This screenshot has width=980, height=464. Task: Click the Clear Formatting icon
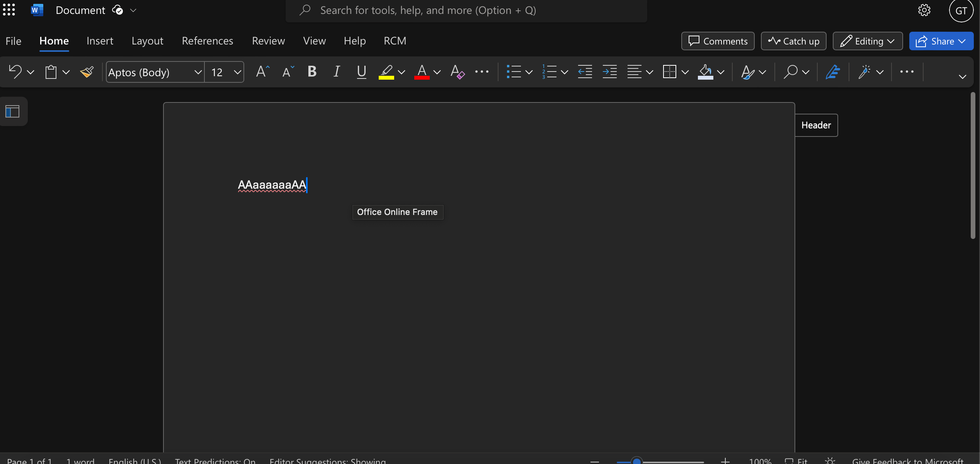(x=458, y=72)
